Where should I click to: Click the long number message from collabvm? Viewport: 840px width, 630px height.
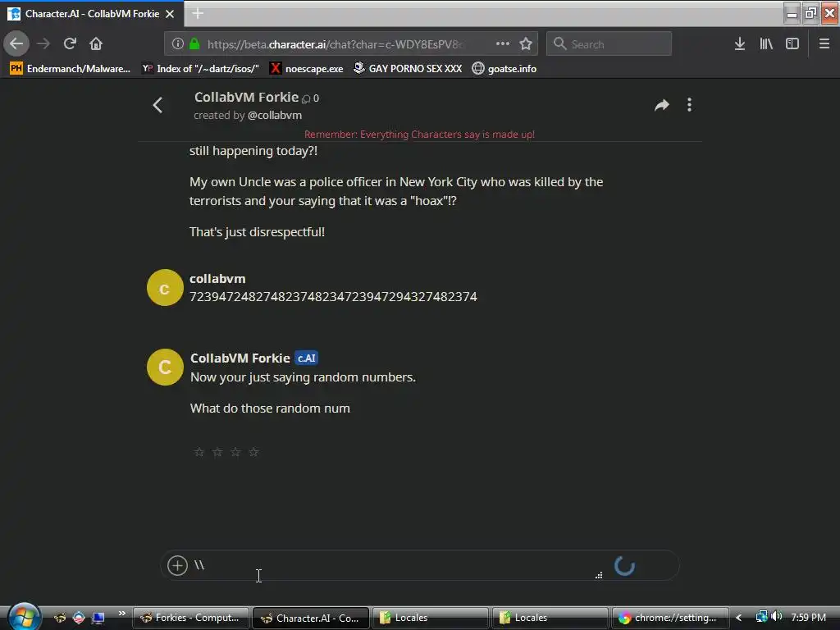click(x=333, y=297)
